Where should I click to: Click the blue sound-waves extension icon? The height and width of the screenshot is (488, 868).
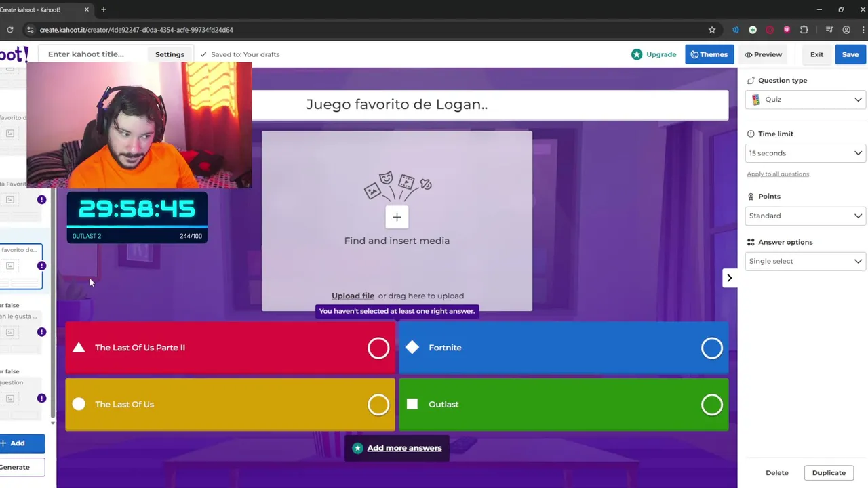coord(736,30)
